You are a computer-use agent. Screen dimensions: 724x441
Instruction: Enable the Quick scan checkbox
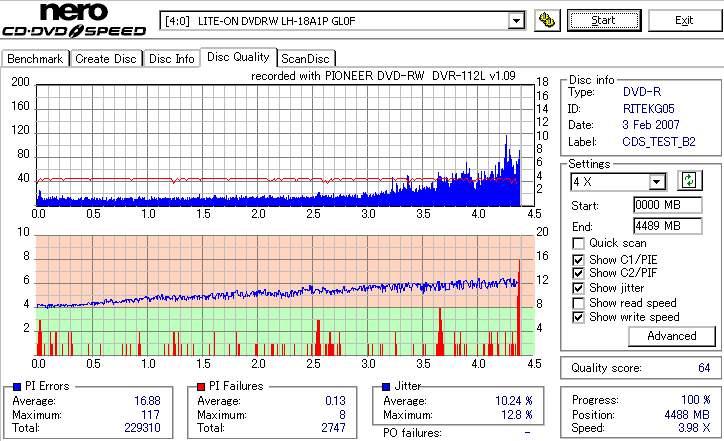click(x=578, y=243)
